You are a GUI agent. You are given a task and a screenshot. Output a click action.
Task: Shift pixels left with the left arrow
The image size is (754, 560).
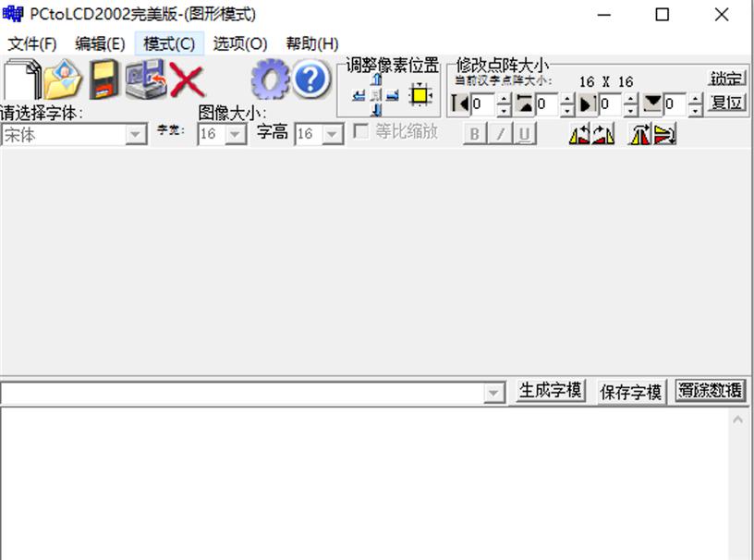(x=359, y=95)
